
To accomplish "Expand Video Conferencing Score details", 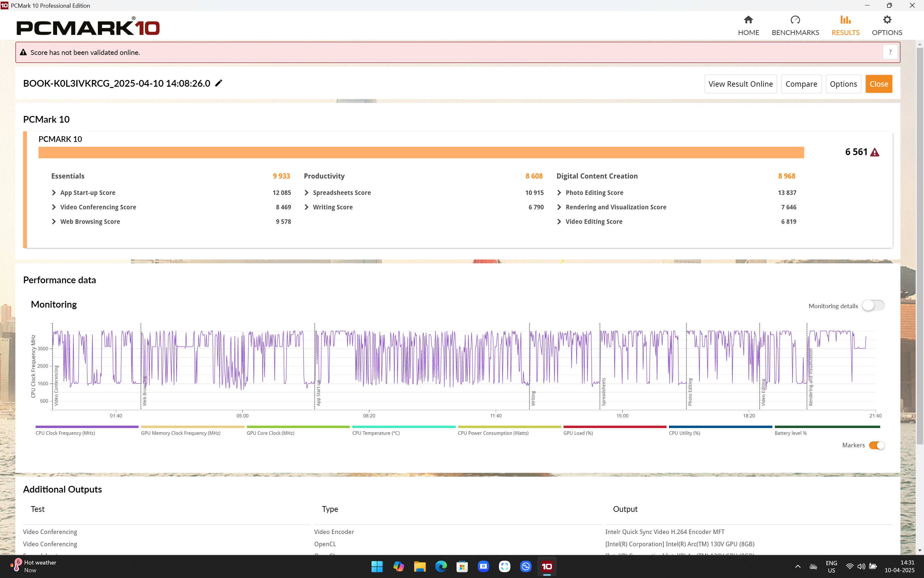I will tap(54, 207).
